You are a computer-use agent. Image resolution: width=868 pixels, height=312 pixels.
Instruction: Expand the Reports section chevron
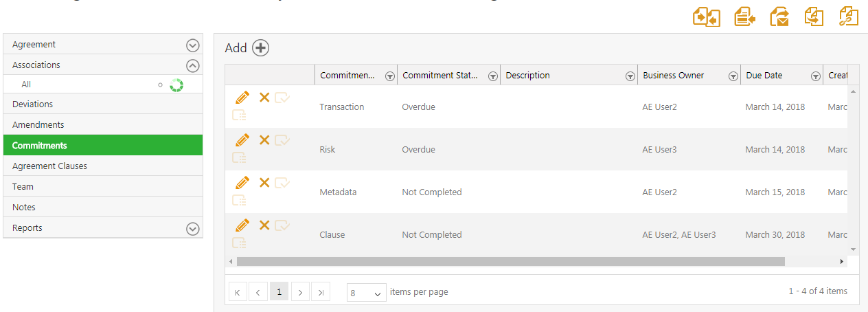coord(193,229)
